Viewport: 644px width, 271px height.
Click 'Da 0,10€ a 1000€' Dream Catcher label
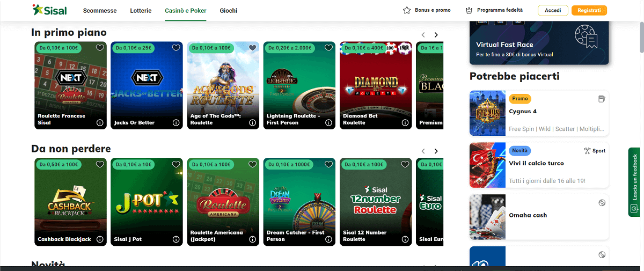click(289, 164)
